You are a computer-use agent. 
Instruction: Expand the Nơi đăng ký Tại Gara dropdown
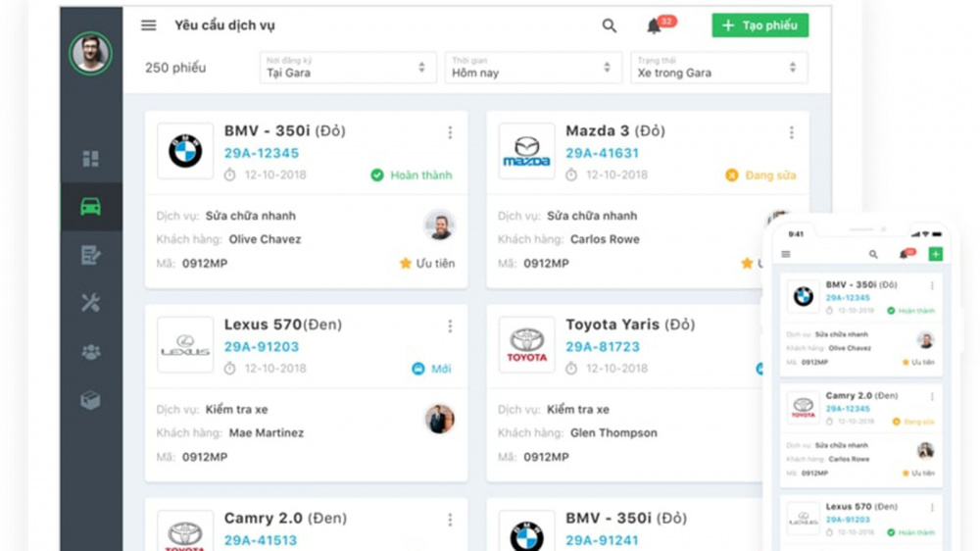click(x=348, y=68)
